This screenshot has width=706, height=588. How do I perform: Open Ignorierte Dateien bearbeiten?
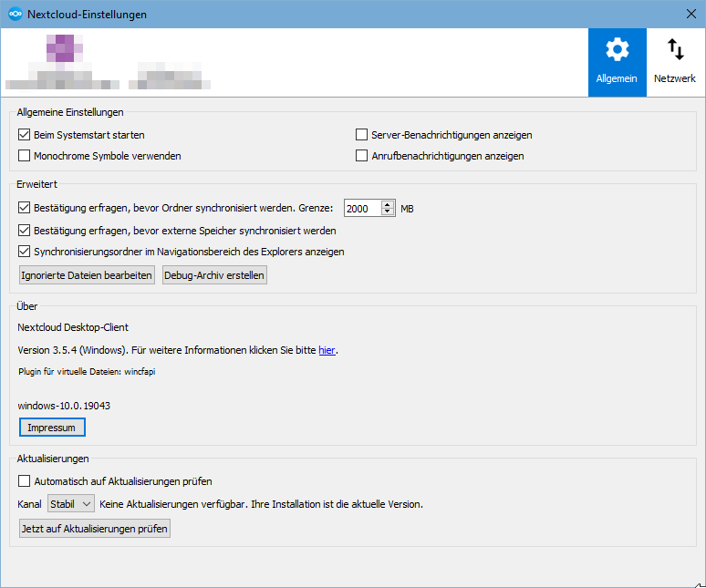[x=87, y=275]
